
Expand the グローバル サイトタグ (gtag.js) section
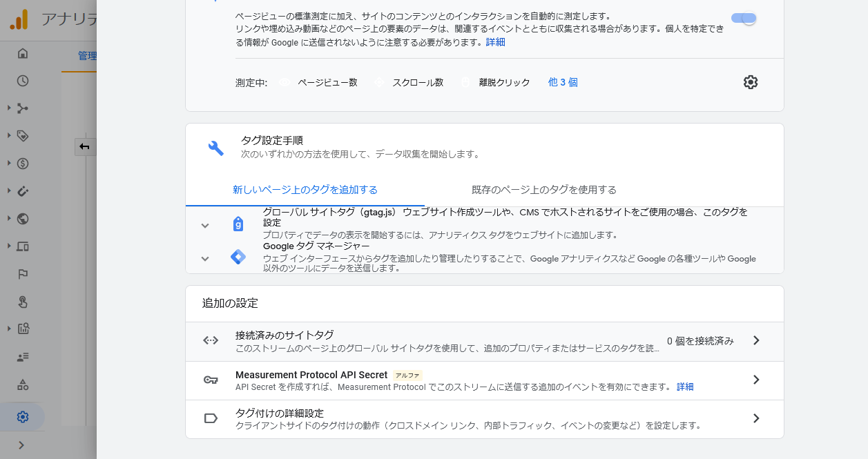click(x=204, y=225)
